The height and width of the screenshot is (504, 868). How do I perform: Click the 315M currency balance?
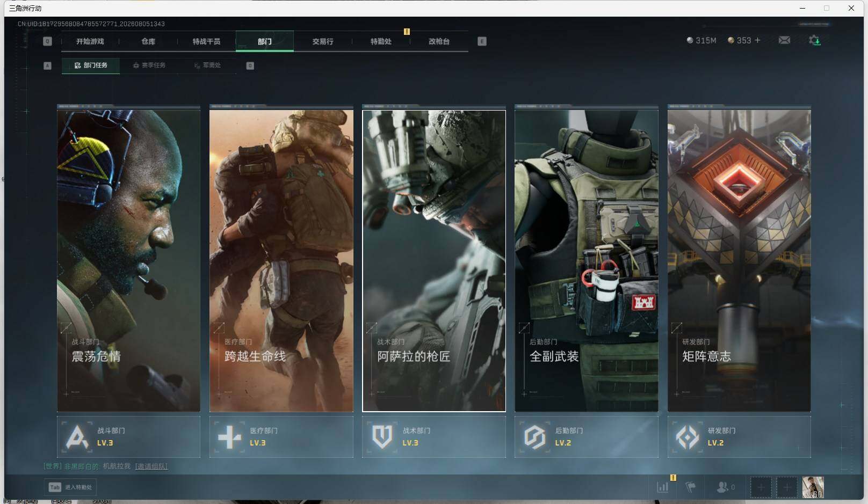[x=701, y=40]
